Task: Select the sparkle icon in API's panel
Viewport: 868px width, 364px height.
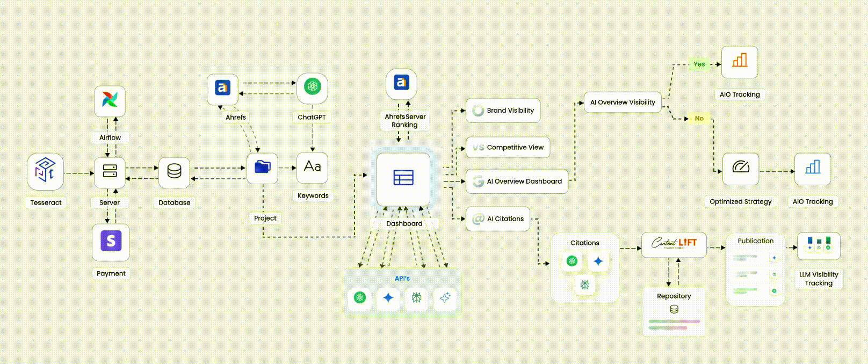Action: coord(445,297)
